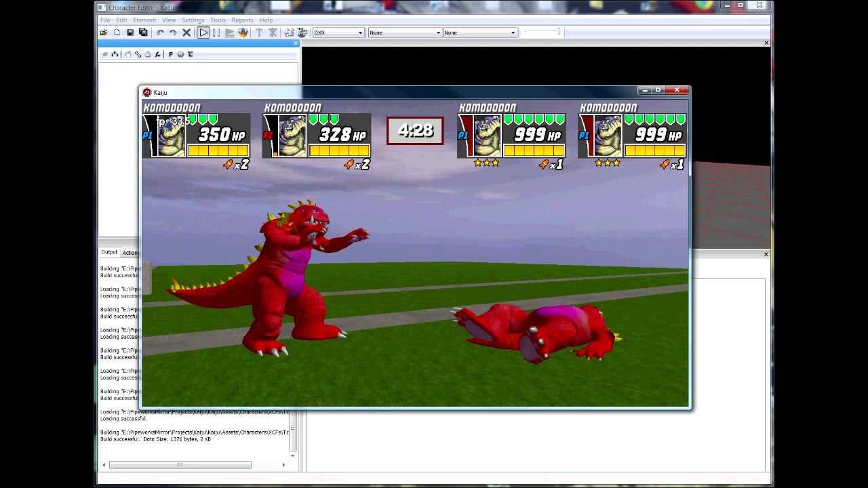Click the document icon left of the hot-load icon
The image size is (868, 488).
289,33
